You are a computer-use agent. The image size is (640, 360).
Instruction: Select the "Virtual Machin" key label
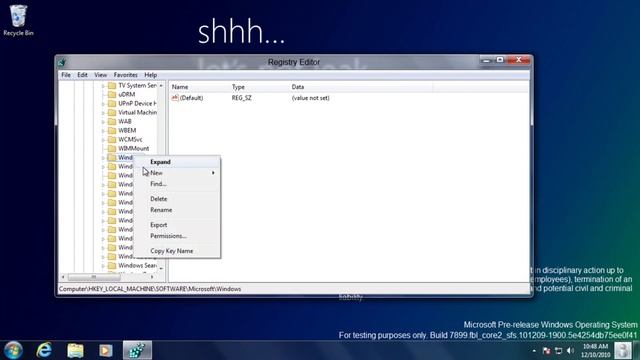tap(138, 112)
